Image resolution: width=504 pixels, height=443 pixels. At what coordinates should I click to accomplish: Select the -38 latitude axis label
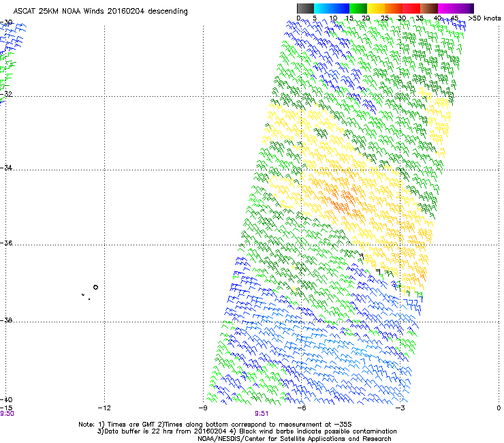[x=6, y=320]
